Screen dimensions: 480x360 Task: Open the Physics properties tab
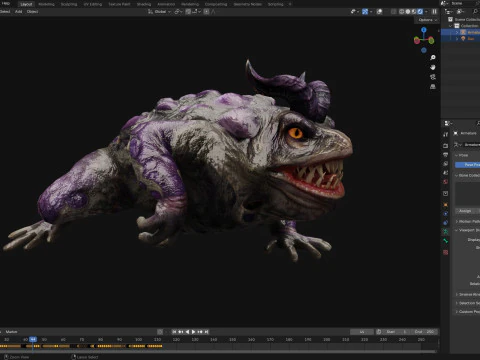pos(446,214)
